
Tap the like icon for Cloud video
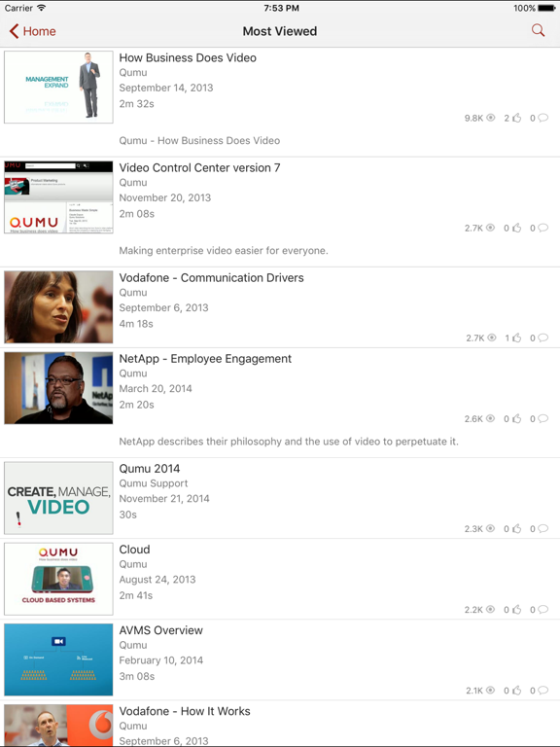coord(516,609)
